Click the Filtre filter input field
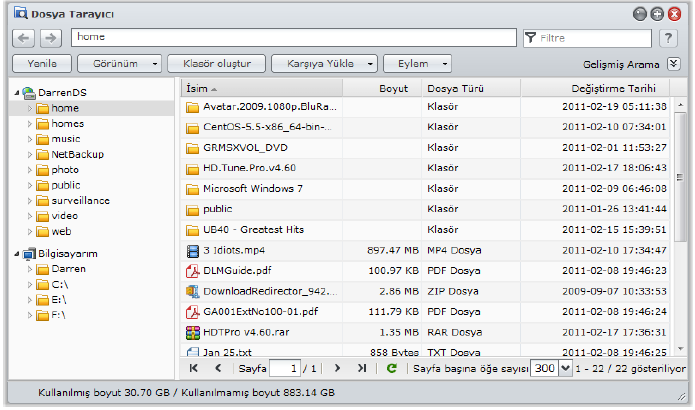 click(590, 38)
